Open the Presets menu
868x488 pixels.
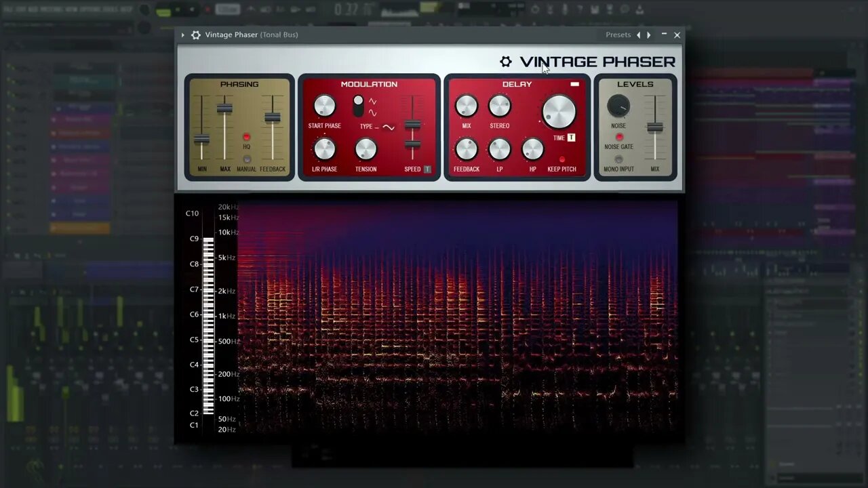pos(618,35)
